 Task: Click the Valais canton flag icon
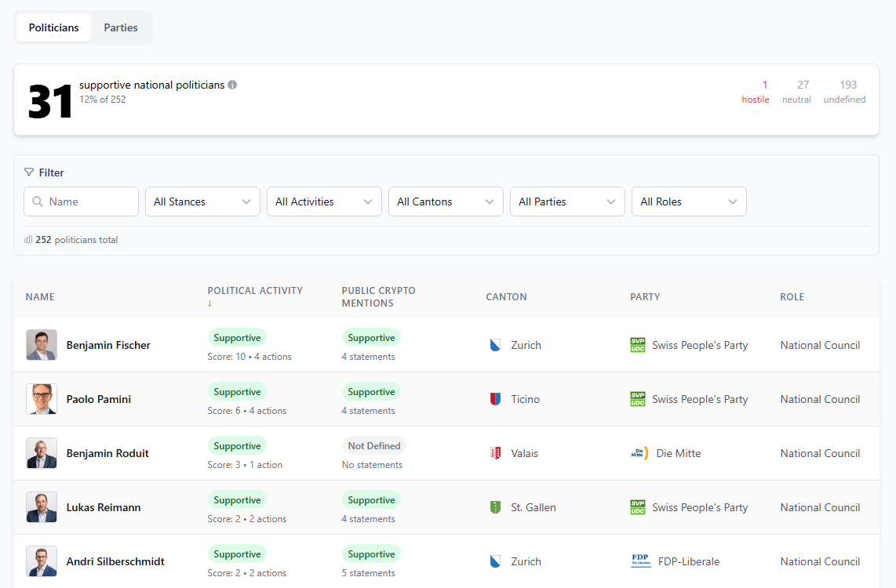point(495,453)
